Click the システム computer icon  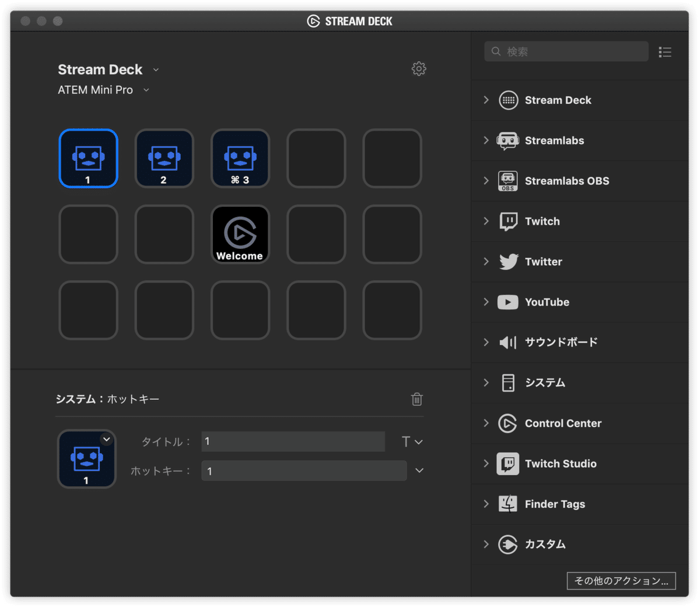point(508,383)
